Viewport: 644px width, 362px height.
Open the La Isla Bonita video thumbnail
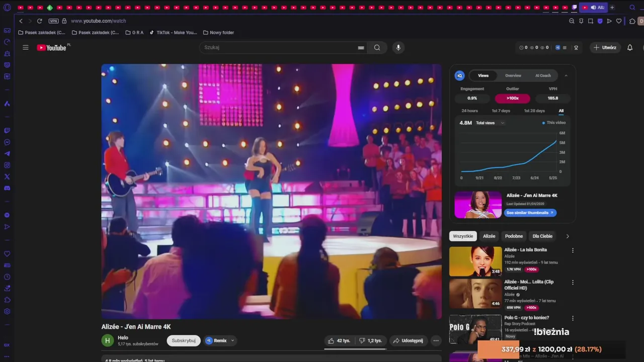[475, 261]
